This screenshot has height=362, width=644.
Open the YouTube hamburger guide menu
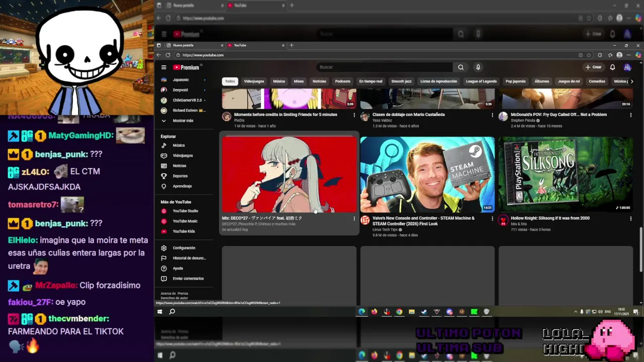pos(164,67)
